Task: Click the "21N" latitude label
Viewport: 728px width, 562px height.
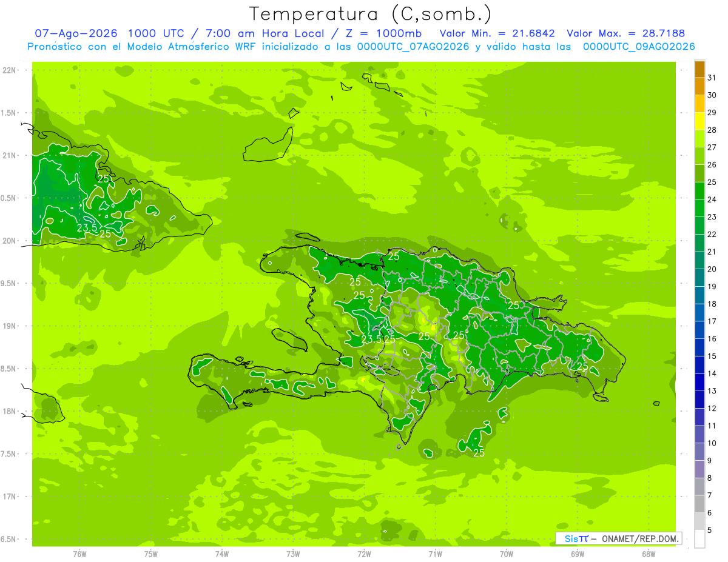Action: 8,155
